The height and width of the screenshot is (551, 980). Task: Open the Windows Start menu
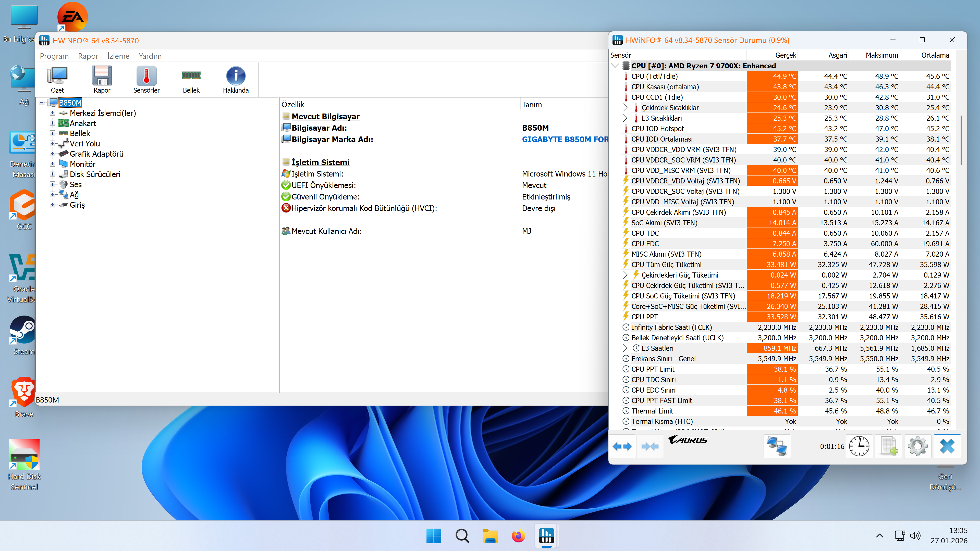pos(434,536)
